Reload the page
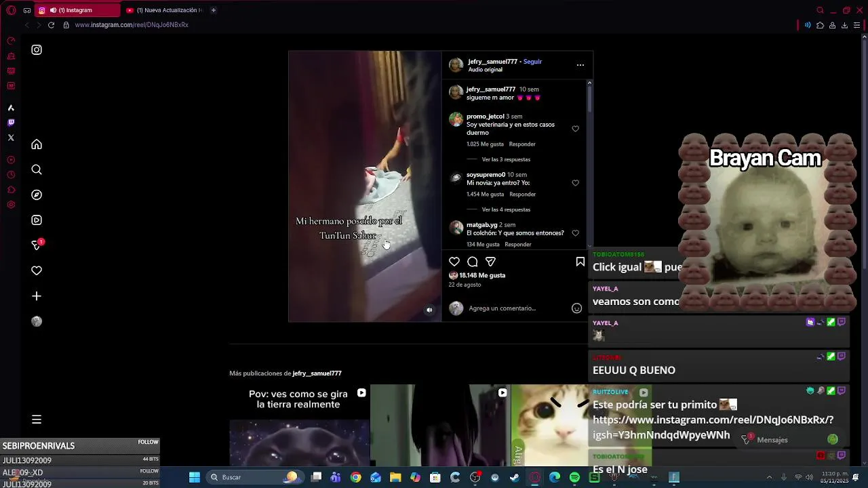 coord(51,25)
